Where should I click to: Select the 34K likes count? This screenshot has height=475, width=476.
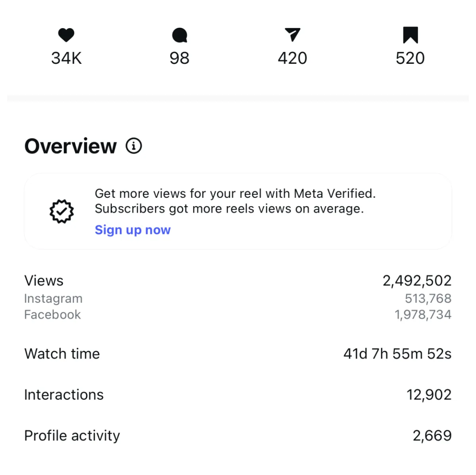click(x=66, y=58)
